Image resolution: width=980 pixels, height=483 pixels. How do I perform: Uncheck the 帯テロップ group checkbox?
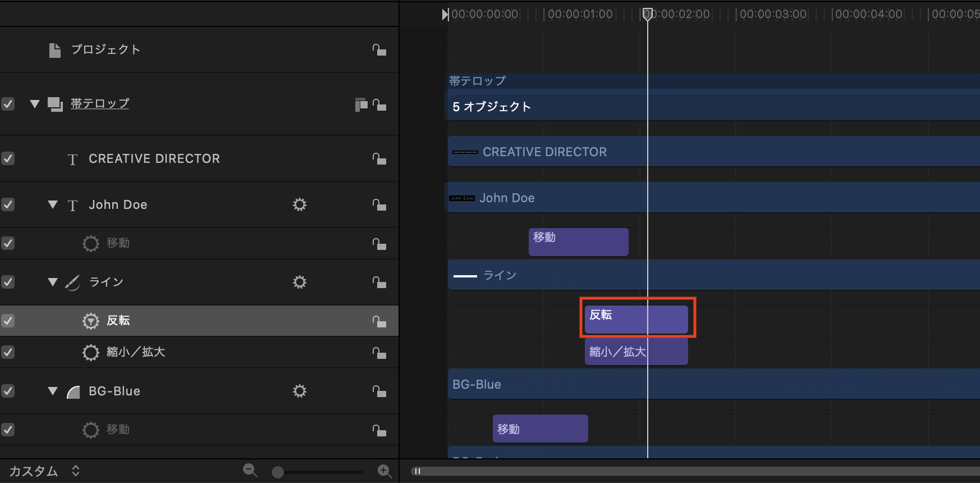tap(8, 104)
